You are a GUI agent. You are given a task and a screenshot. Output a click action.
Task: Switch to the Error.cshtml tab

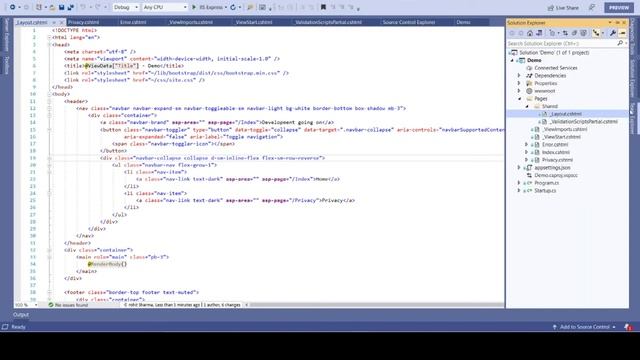click(133, 22)
